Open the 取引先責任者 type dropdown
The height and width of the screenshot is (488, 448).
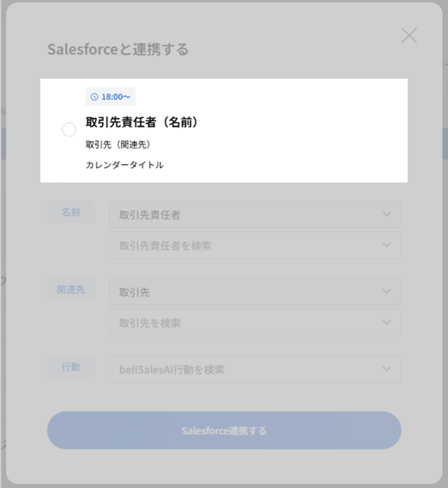tap(245, 215)
